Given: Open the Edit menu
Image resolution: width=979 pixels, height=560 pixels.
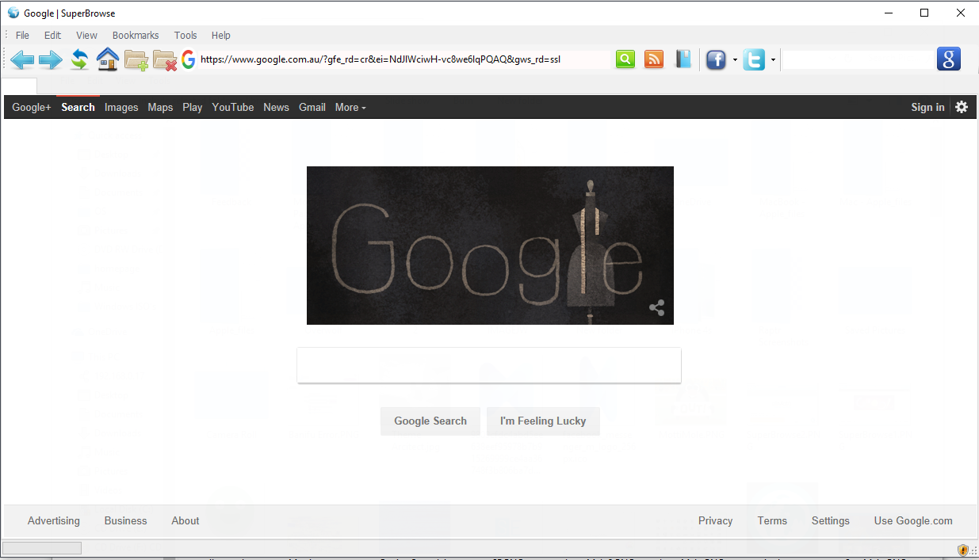Looking at the screenshot, I should [52, 35].
